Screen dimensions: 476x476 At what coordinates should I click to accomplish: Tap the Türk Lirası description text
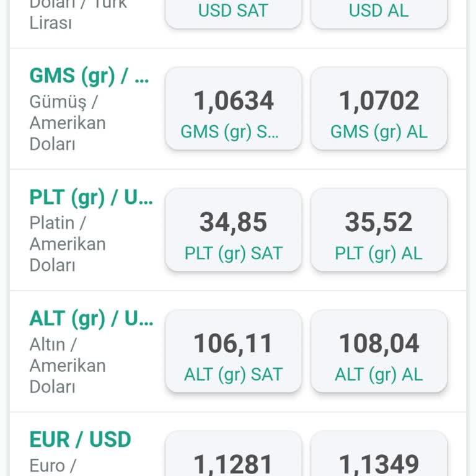click(x=51, y=22)
